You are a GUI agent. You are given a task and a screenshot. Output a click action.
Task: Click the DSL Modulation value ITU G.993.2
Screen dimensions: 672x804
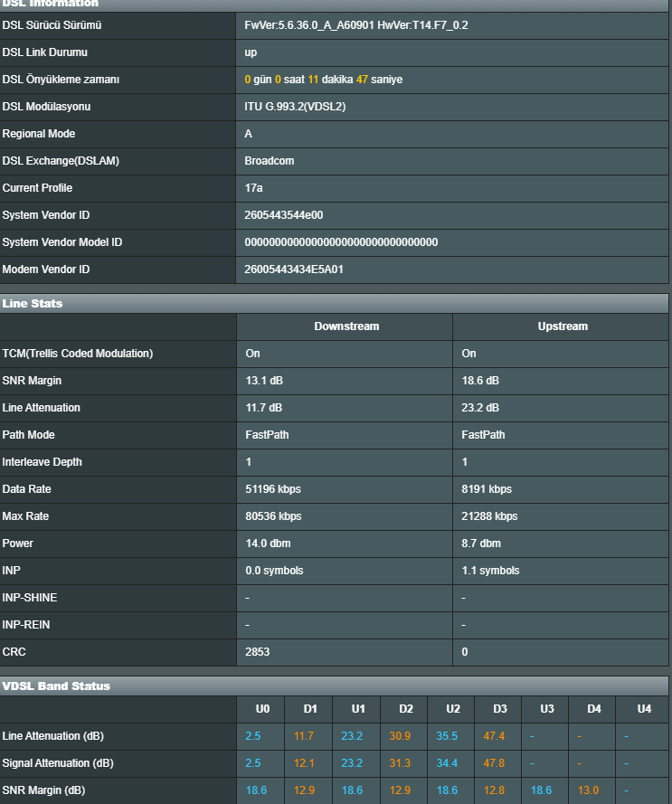[x=295, y=107]
